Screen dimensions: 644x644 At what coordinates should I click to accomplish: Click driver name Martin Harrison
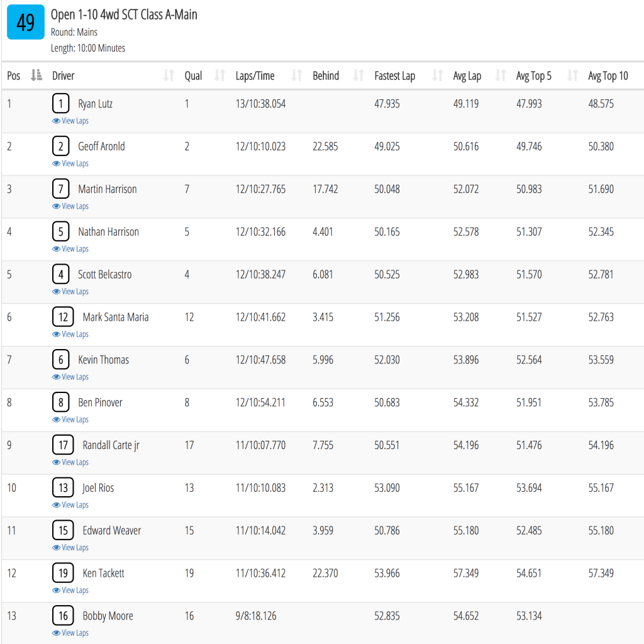(108, 189)
